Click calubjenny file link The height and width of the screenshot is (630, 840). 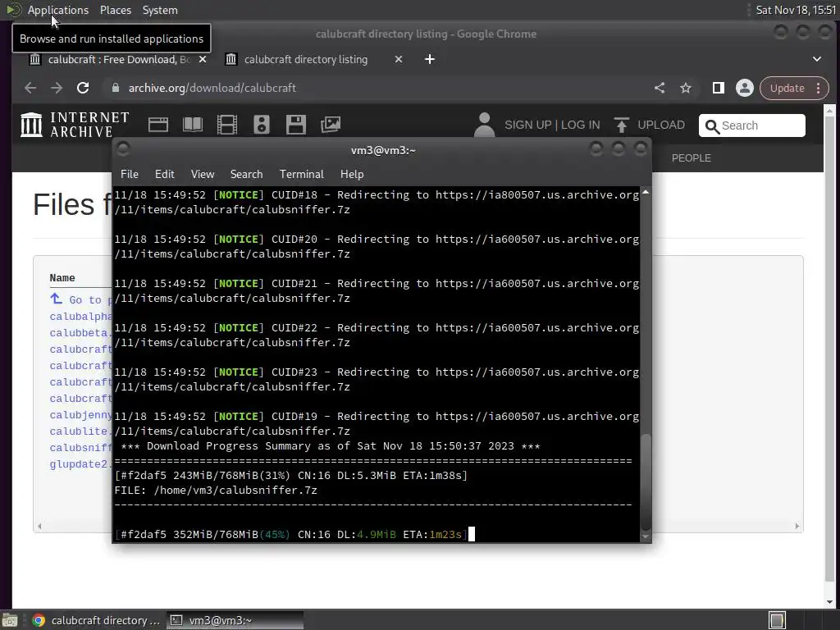tap(81, 415)
